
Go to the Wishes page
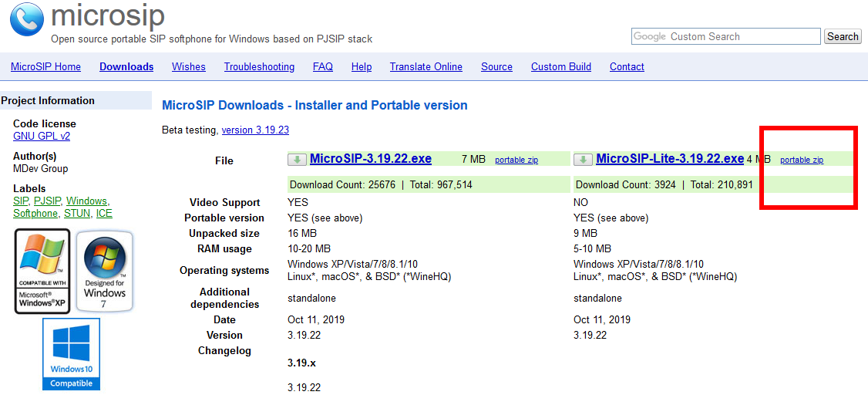point(189,67)
